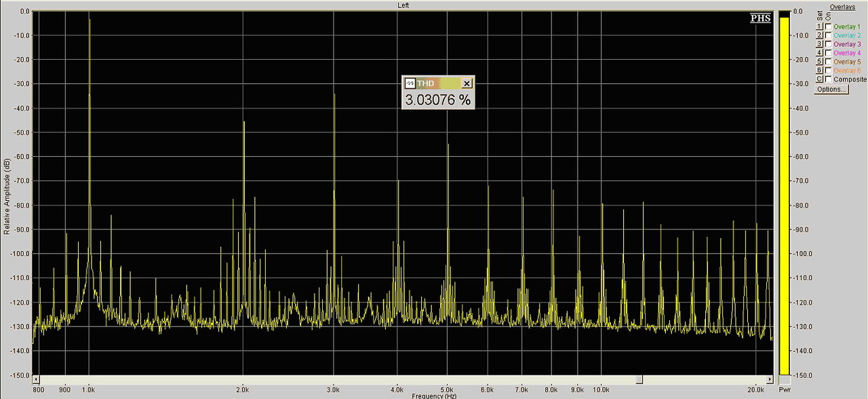This screenshot has width=868, height=399.
Task: Click the 20.0k frequency axis label
Action: pos(755,390)
